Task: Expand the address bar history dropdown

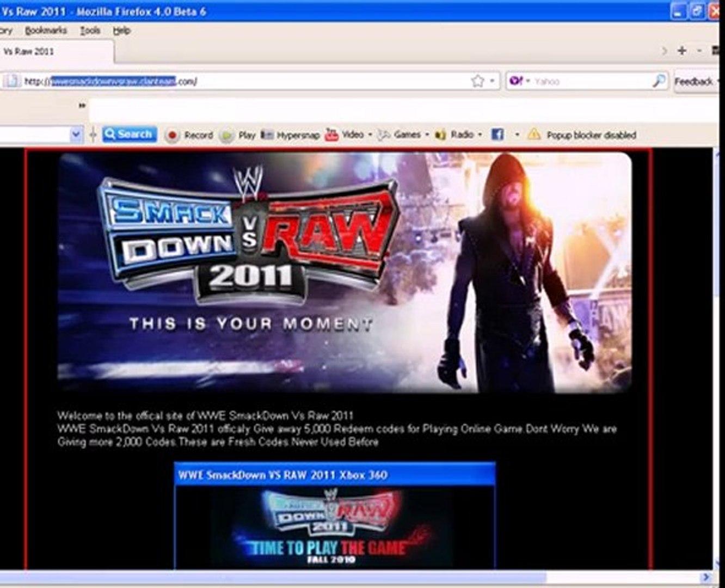Action: (x=493, y=81)
